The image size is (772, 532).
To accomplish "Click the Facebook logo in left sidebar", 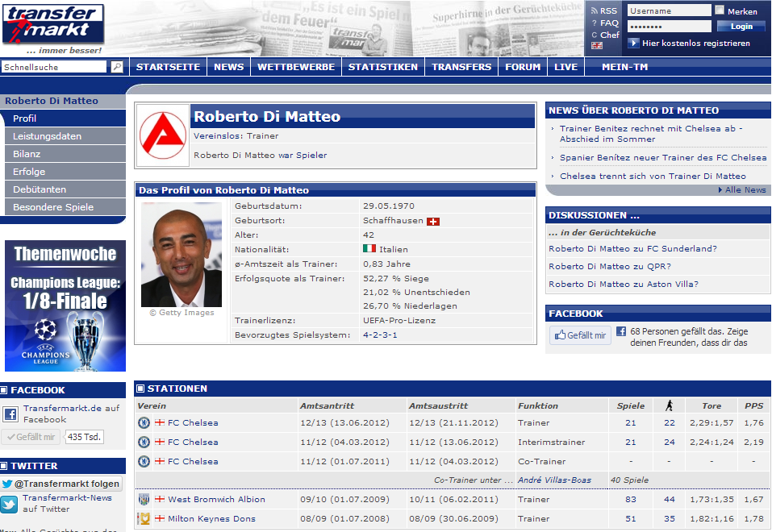I will tap(10, 414).
